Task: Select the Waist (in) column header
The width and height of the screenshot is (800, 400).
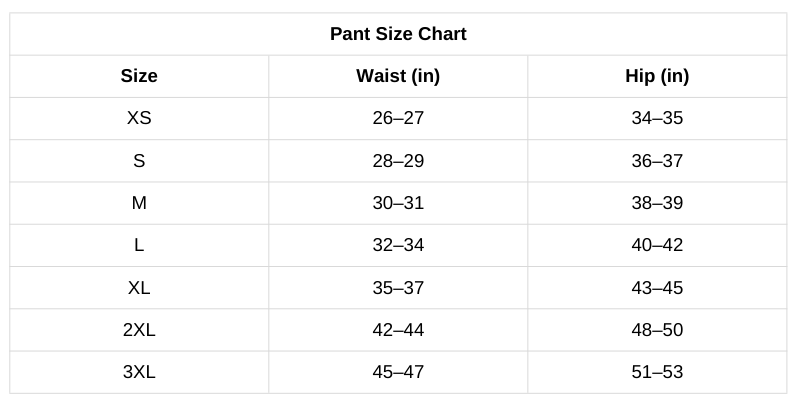Action: 398,76
